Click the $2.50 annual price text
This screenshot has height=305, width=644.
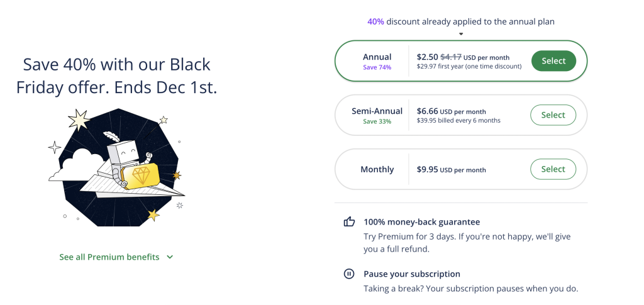tap(427, 57)
